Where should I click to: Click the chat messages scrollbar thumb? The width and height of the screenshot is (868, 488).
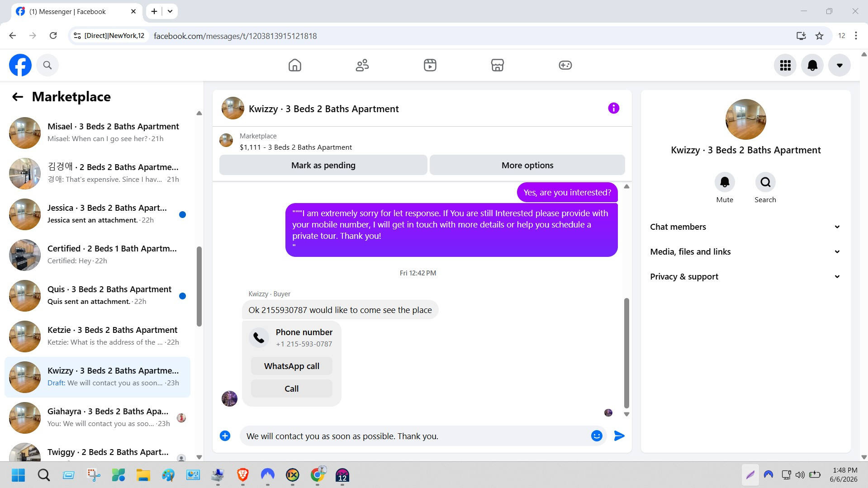pos(626,353)
